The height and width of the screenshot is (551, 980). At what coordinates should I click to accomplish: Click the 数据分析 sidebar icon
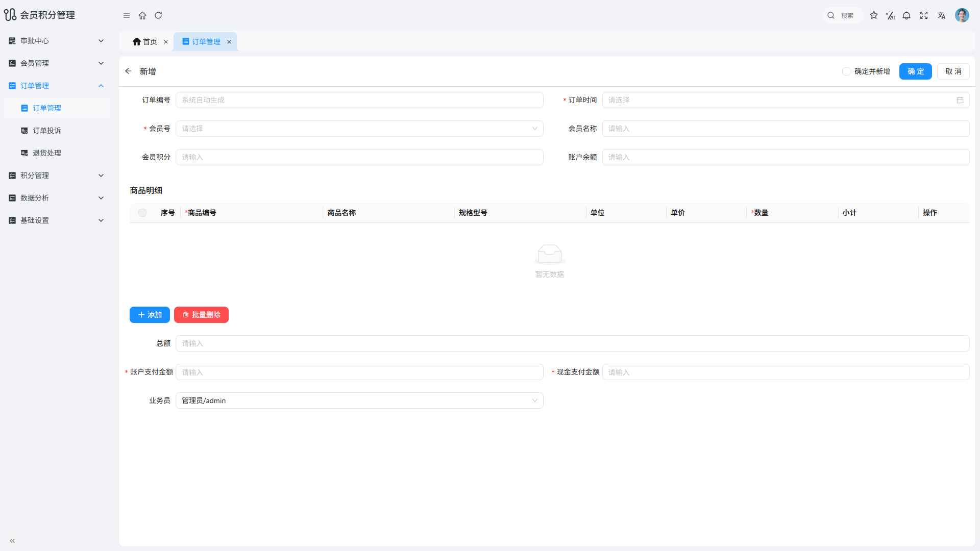(x=12, y=198)
